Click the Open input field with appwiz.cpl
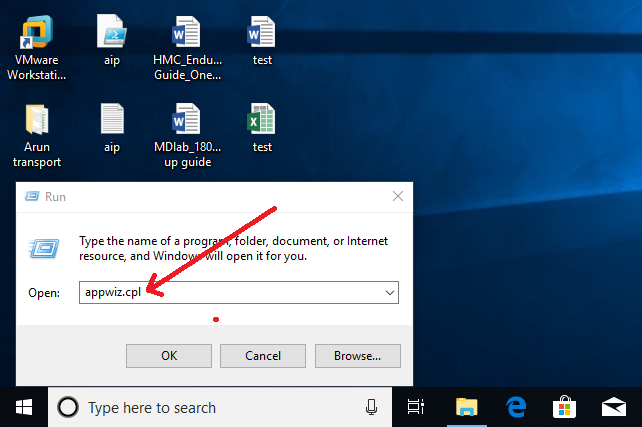 pyautogui.click(x=239, y=292)
